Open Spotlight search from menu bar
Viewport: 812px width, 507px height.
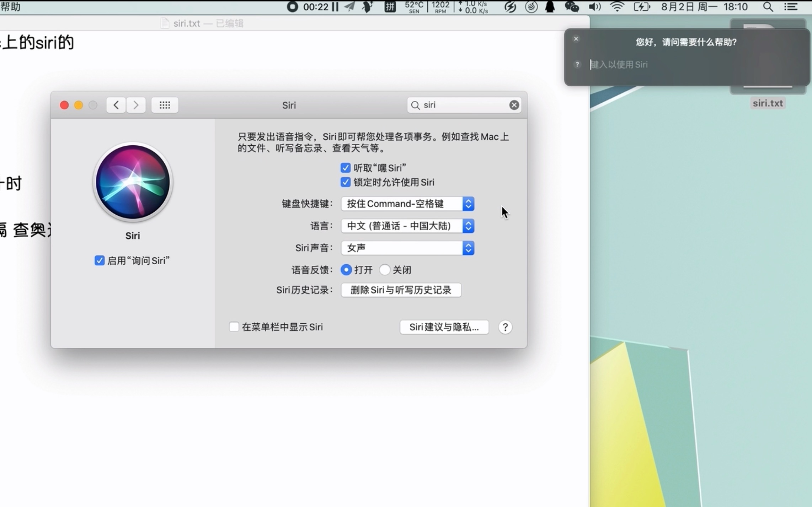[768, 7]
